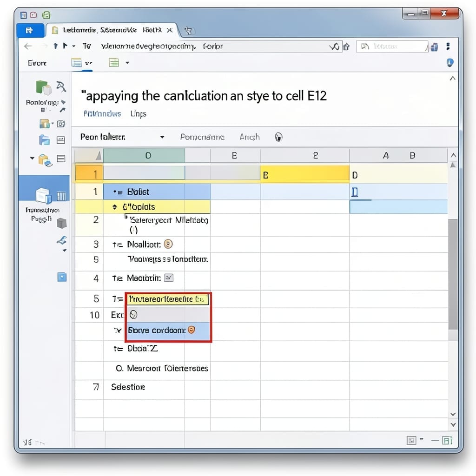Select the column header labeled 2
The image size is (476, 476).
[305, 155]
